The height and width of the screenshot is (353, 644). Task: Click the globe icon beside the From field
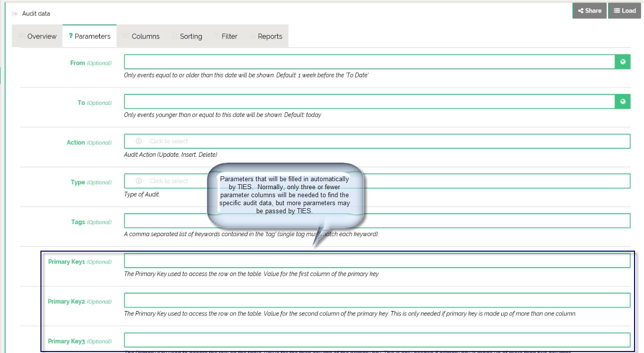623,62
